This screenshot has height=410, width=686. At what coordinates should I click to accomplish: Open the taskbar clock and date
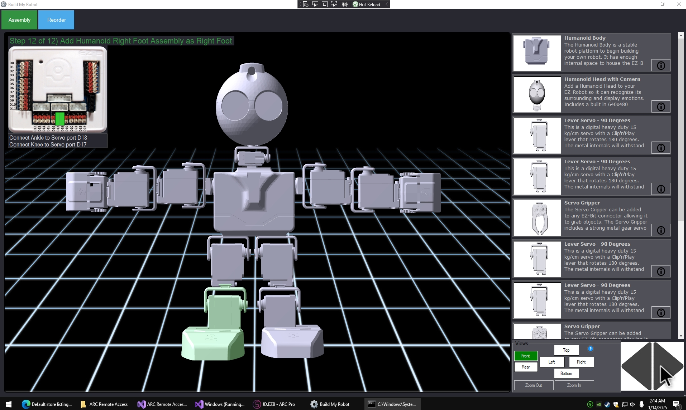pyautogui.click(x=658, y=404)
